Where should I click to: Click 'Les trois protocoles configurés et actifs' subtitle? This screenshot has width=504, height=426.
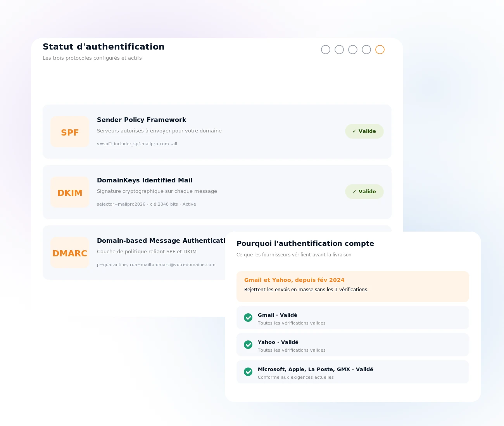pos(92,58)
